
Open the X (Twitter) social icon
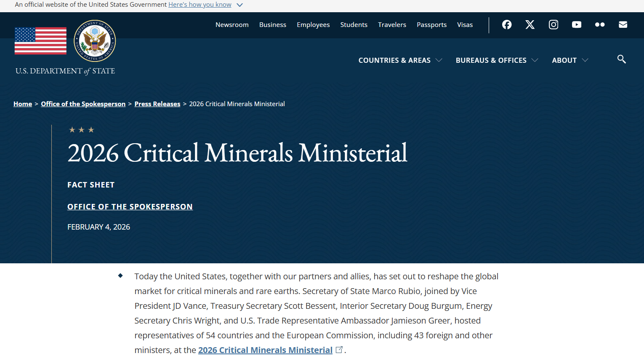click(530, 25)
